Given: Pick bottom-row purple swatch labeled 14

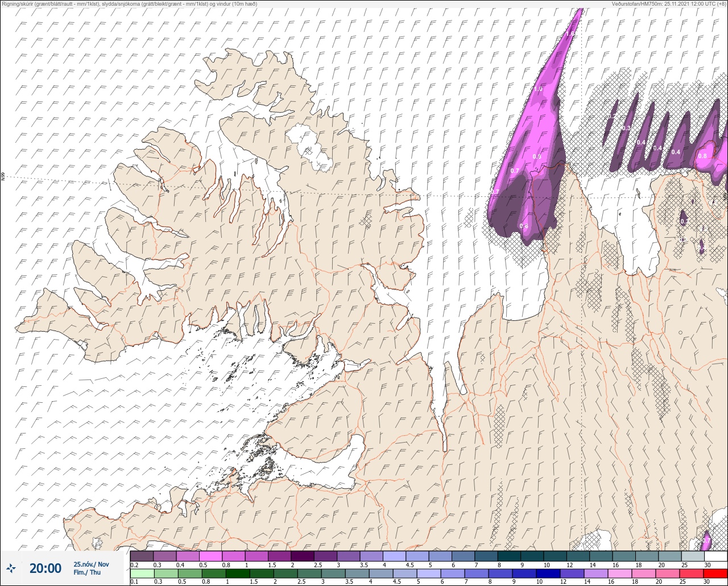Looking at the screenshot, I should click(596, 573).
